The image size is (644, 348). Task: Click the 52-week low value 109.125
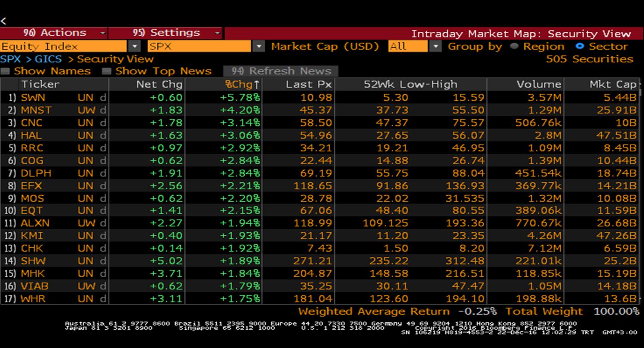[386, 223]
